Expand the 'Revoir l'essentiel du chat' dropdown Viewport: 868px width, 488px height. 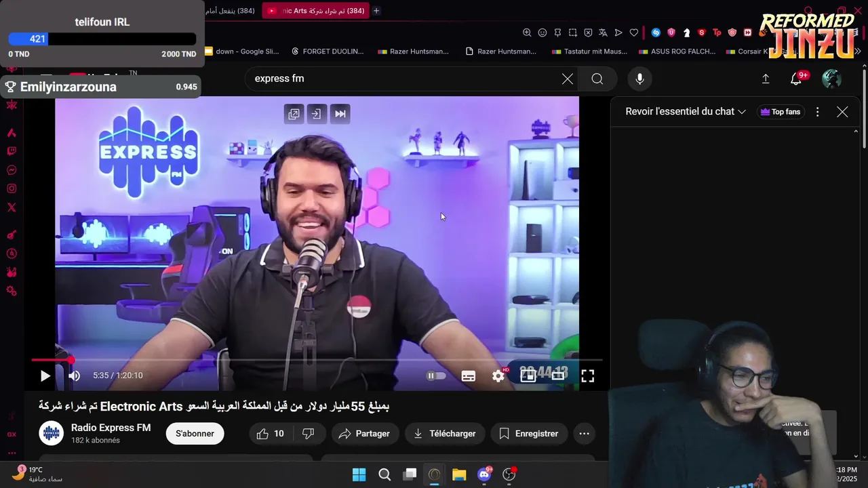pos(686,112)
